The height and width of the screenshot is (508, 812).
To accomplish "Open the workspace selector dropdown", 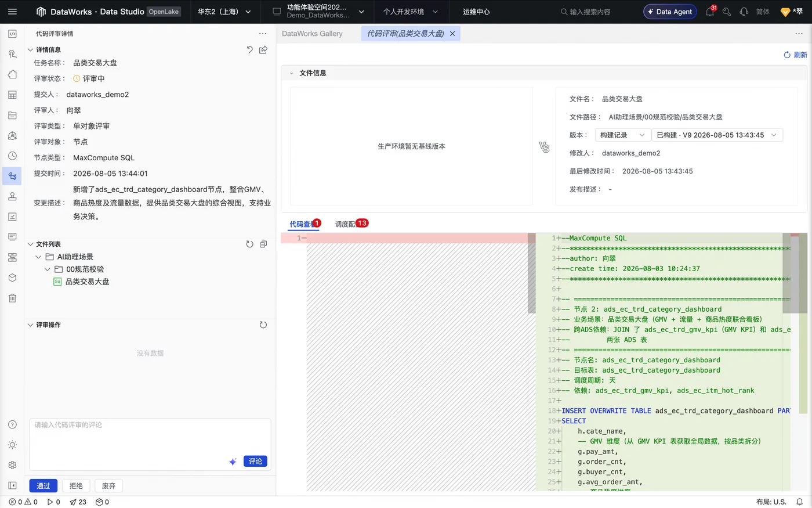I will 318,12.
